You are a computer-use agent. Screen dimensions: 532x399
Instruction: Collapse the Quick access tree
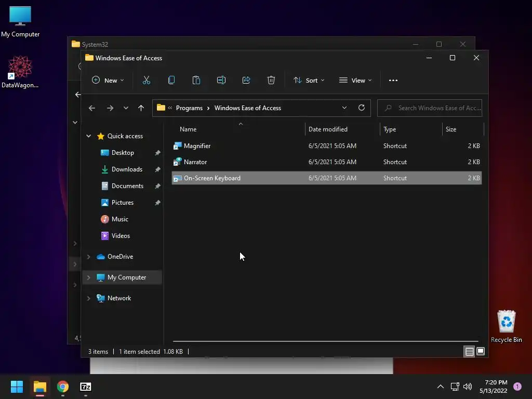point(88,136)
